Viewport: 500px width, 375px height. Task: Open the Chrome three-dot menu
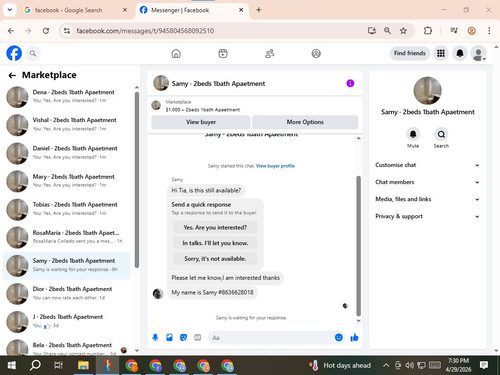point(489,31)
